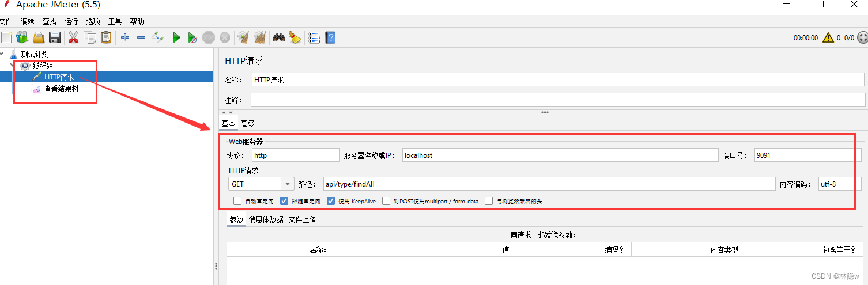
Task: Click the HTTP请求 pipette icon in tree
Action: tap(37, 77)
